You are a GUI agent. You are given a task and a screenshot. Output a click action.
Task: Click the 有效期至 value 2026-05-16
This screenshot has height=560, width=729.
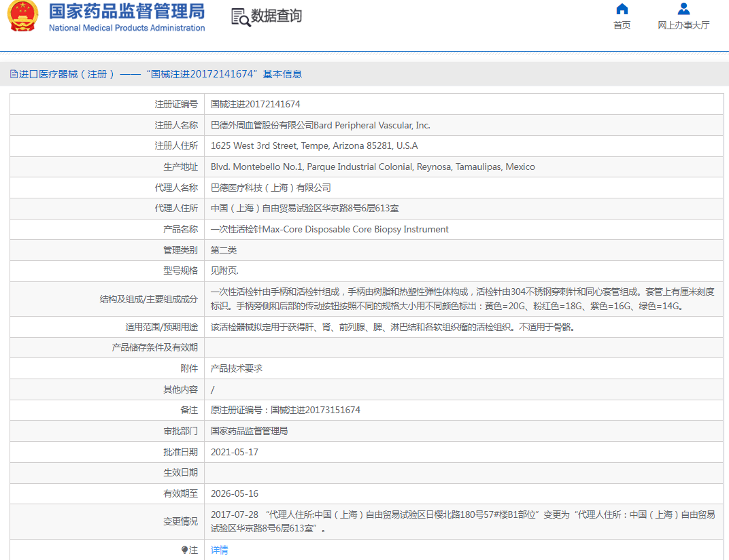(234, 493)
